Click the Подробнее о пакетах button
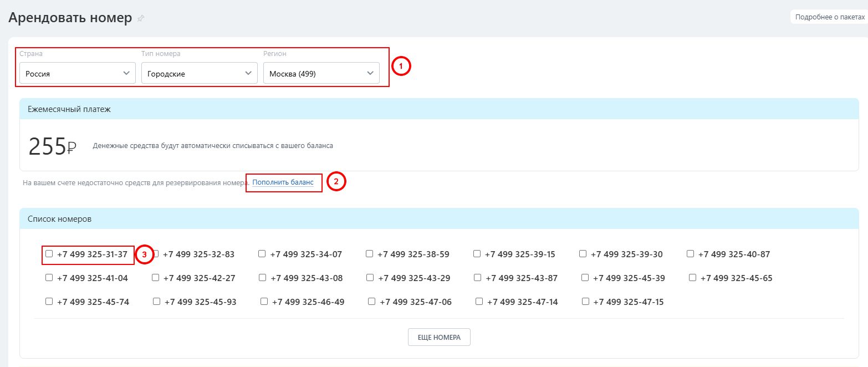Screen dimensions: 868x367 (x=829, y=17)
